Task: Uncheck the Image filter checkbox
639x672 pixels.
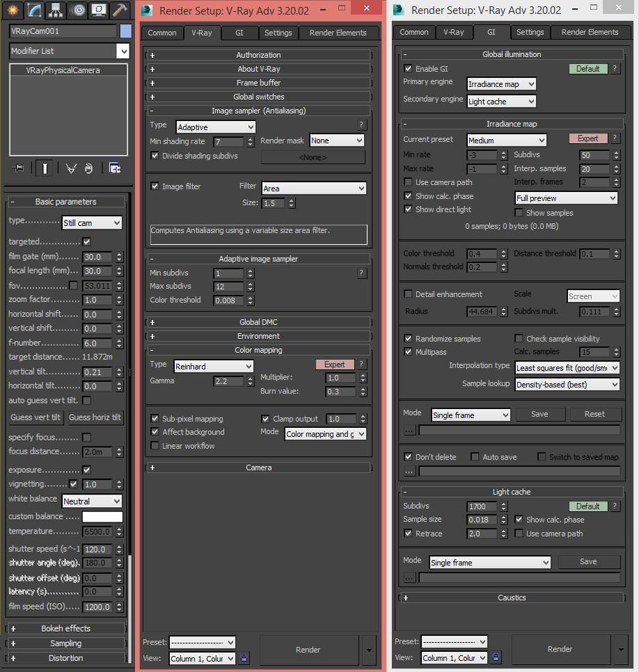Action: (x=155, y=186)
